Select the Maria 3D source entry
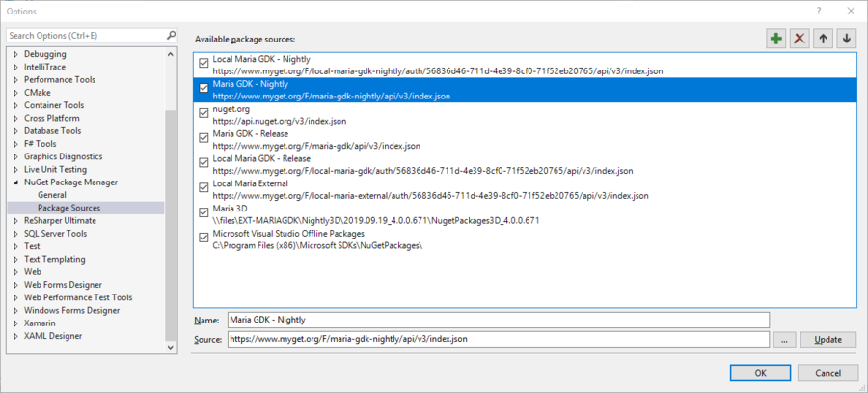868x393 pixels. point(525,214)
